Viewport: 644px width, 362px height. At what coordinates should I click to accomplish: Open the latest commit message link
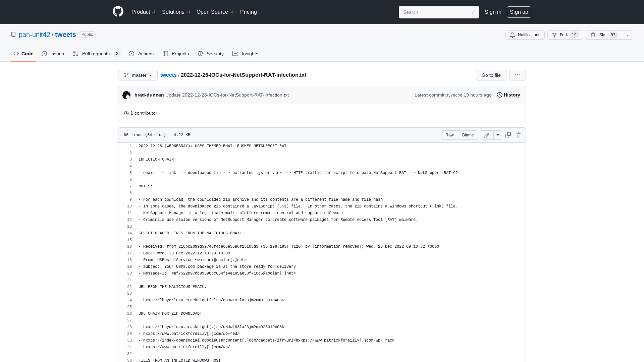click(227, 95)
